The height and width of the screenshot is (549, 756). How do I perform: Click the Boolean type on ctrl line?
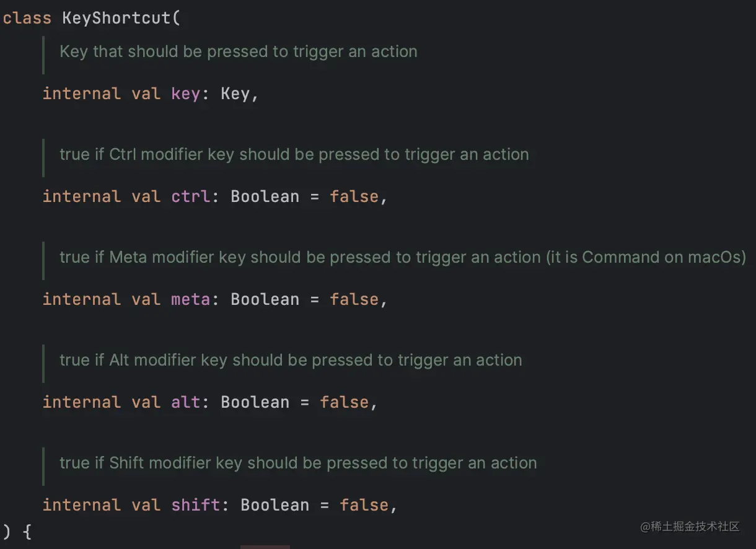point(265,196)
